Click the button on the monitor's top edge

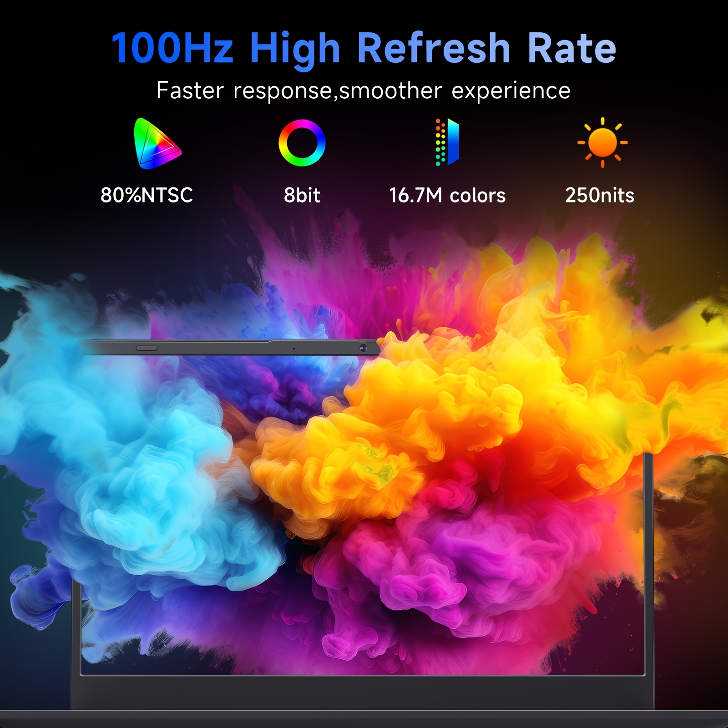coord(147,348)
